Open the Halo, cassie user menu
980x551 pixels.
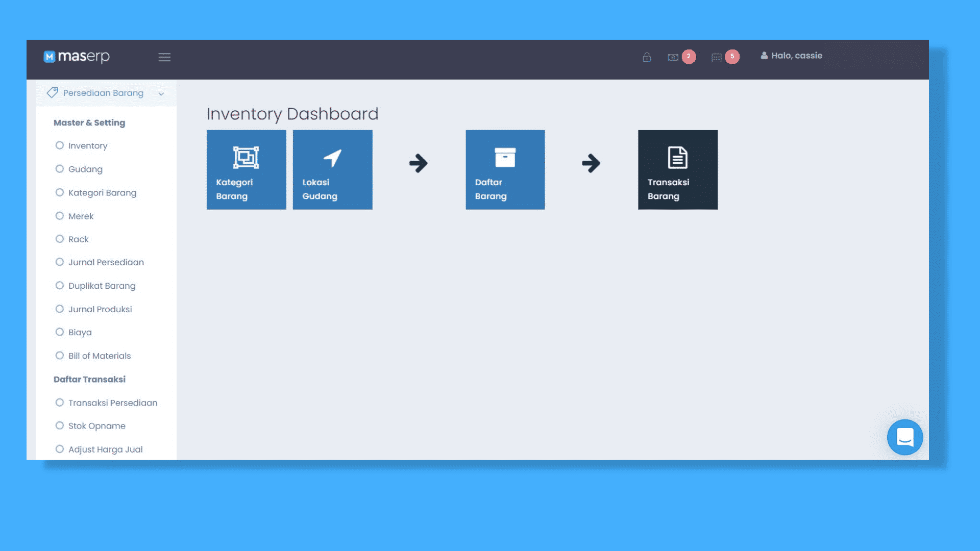791,56
